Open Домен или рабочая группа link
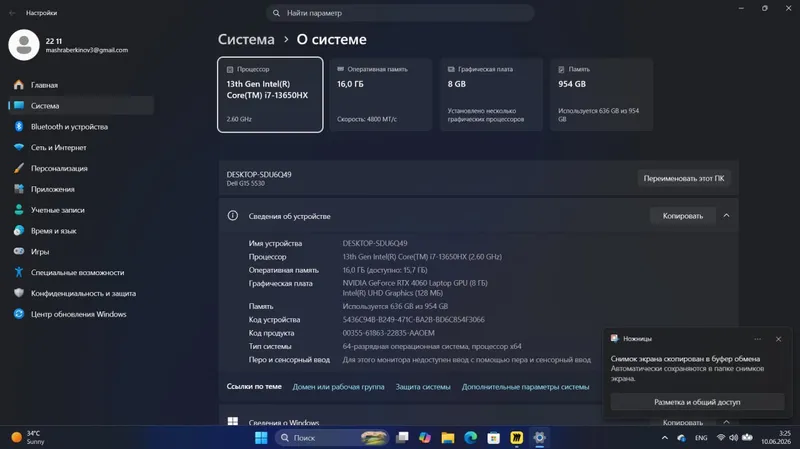This screenshot has height=449, width=800. point(338,387)
